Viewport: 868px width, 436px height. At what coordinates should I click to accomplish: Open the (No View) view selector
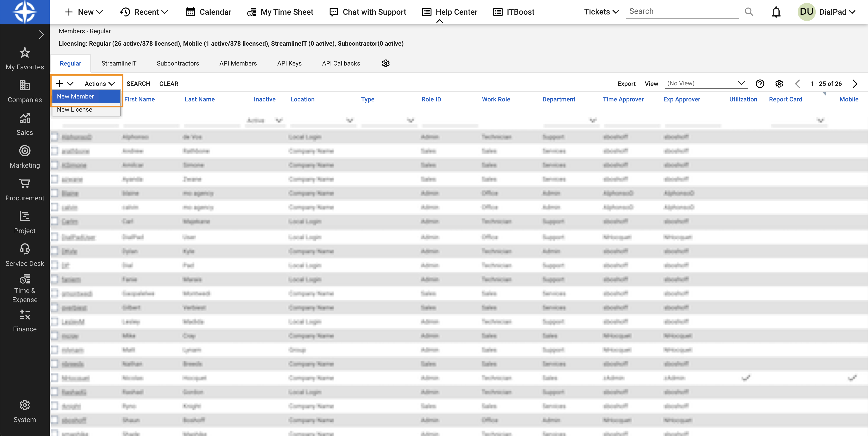tap(706, 84)
